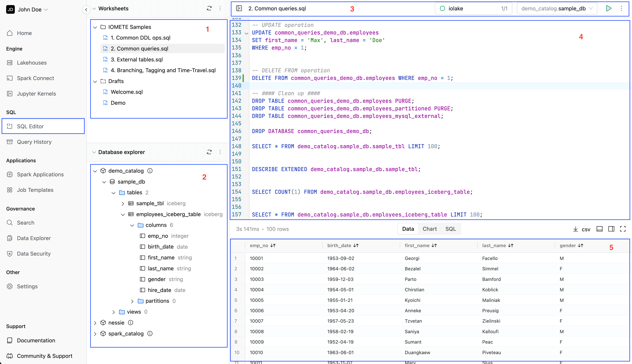Expand the spark_catalog node
The height and width of the screenshot is (364, 632).
(95, 334)
